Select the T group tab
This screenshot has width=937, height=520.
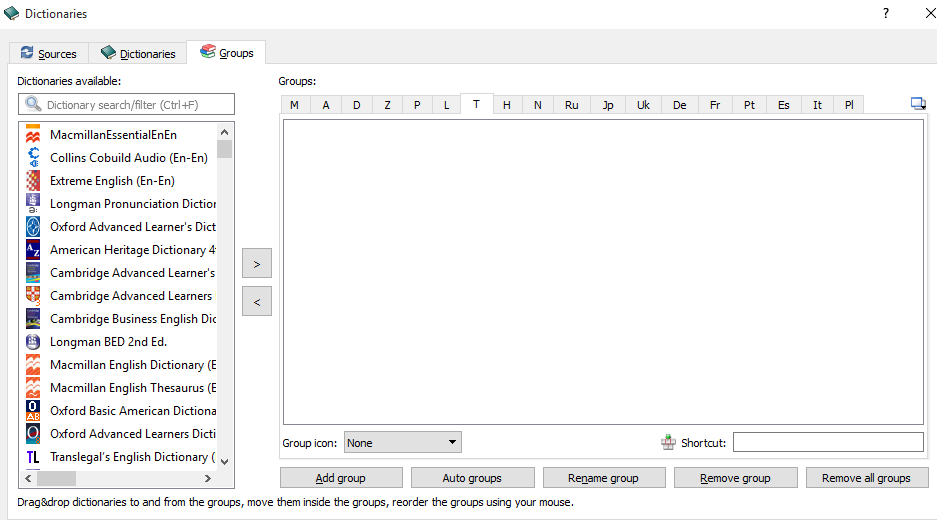476,104
